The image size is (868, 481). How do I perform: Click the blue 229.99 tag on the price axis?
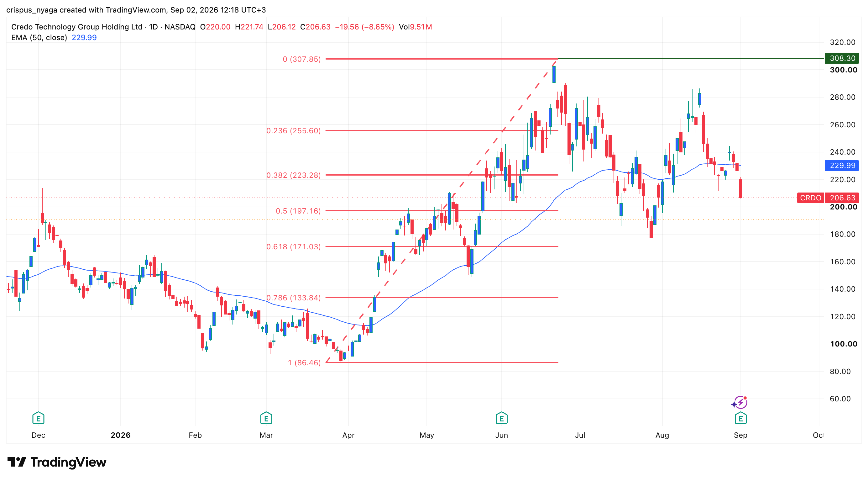pyautogui.click(x=842, y=166)
